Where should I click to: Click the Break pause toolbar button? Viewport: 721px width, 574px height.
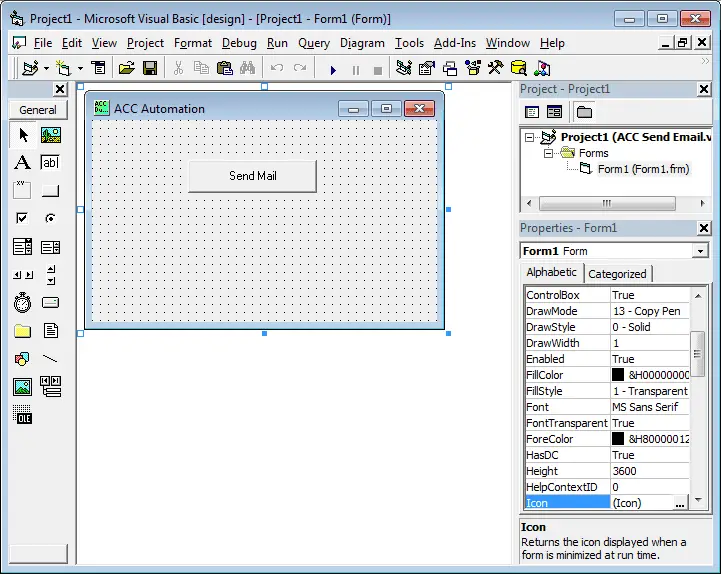coord(355,70)
